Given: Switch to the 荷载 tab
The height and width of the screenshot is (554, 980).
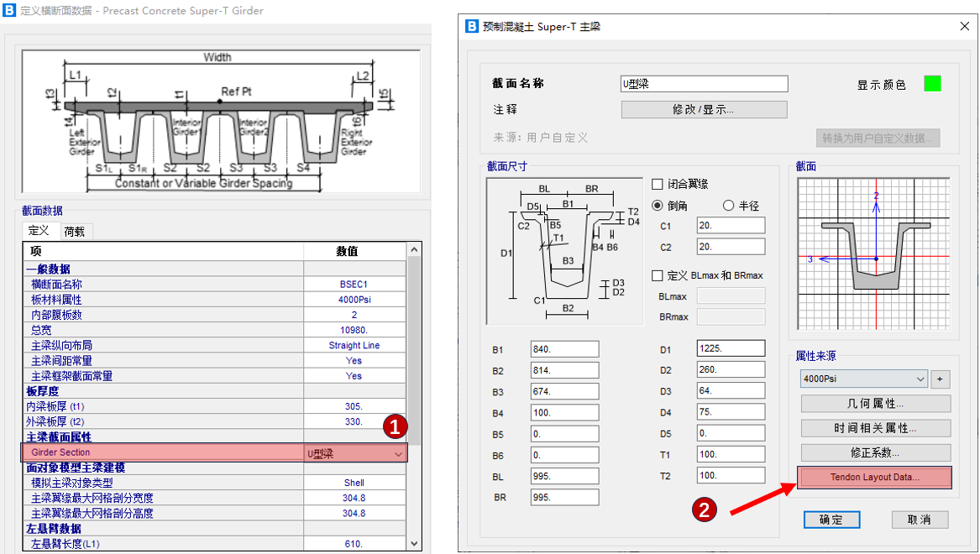Looking at the screenshot, I should pyautogui.click(x=75, y=231).
